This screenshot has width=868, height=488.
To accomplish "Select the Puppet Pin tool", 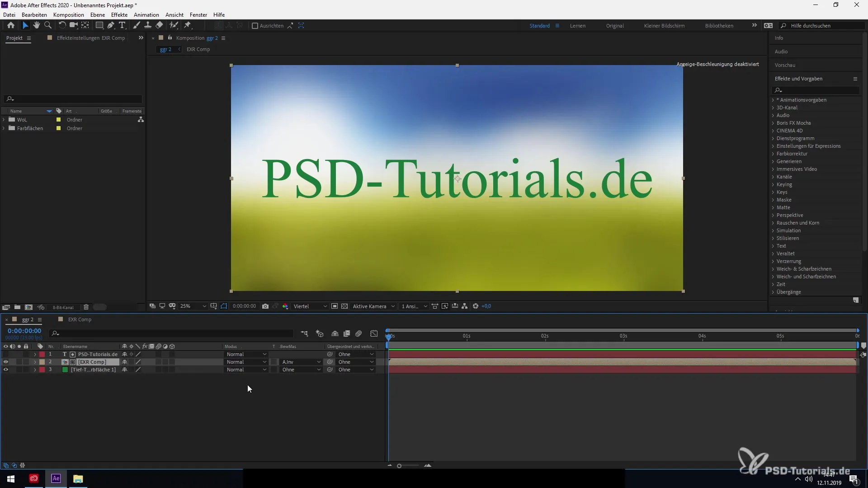I will tap(188, 25).
